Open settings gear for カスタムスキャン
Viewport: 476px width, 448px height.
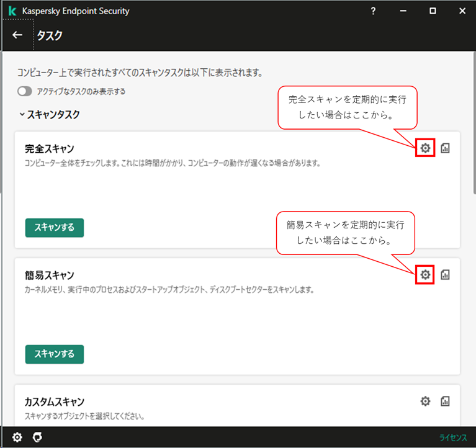(425, 401)
